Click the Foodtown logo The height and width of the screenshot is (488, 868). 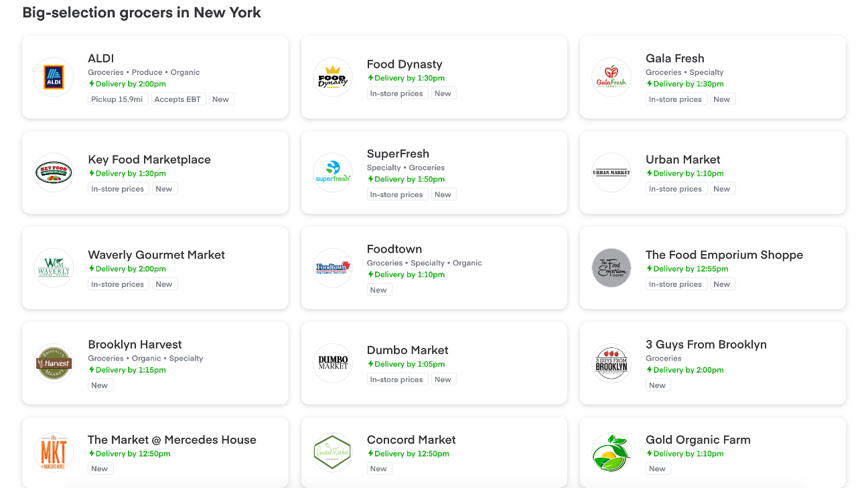tap(333, 267)
